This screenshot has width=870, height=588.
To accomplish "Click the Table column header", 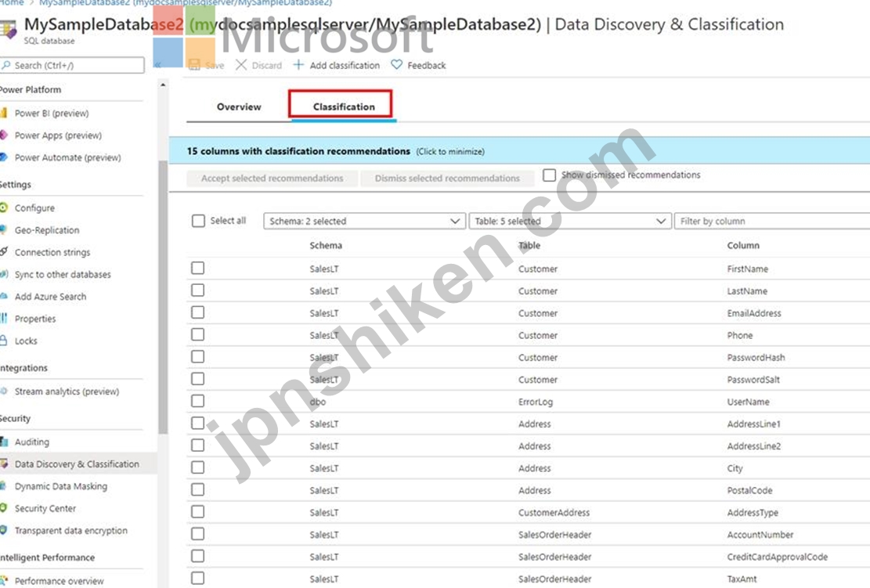I will [529, 245].
